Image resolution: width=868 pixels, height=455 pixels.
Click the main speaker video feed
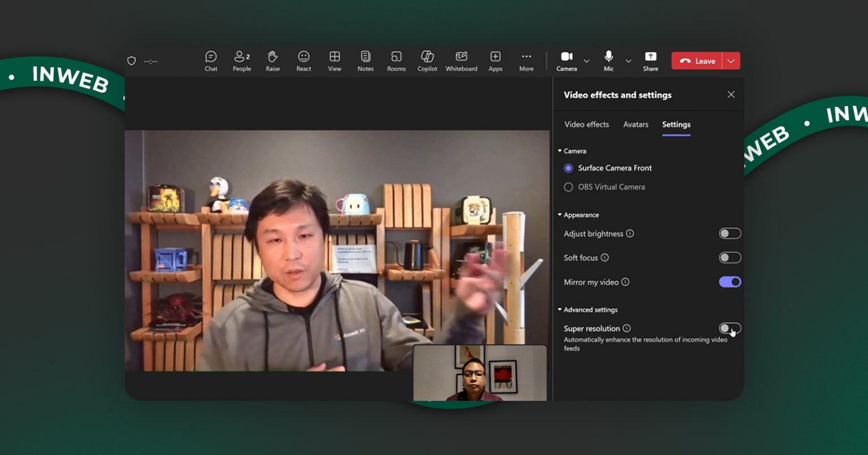click(337, 251)
